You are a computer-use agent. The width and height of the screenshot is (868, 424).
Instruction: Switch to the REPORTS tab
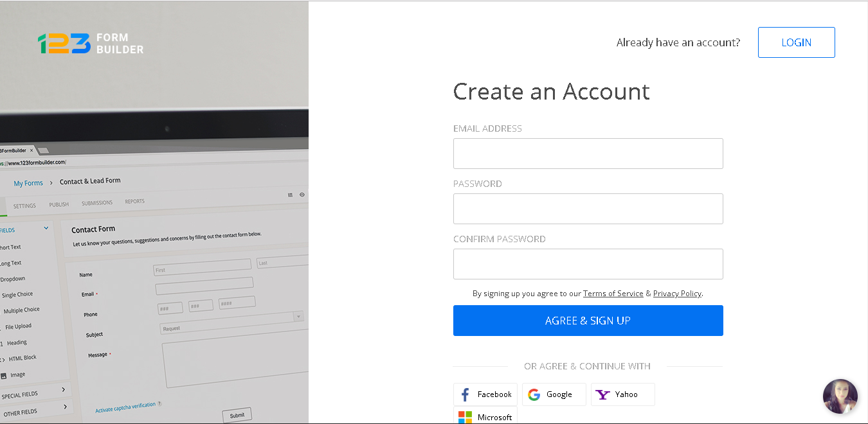134,202
